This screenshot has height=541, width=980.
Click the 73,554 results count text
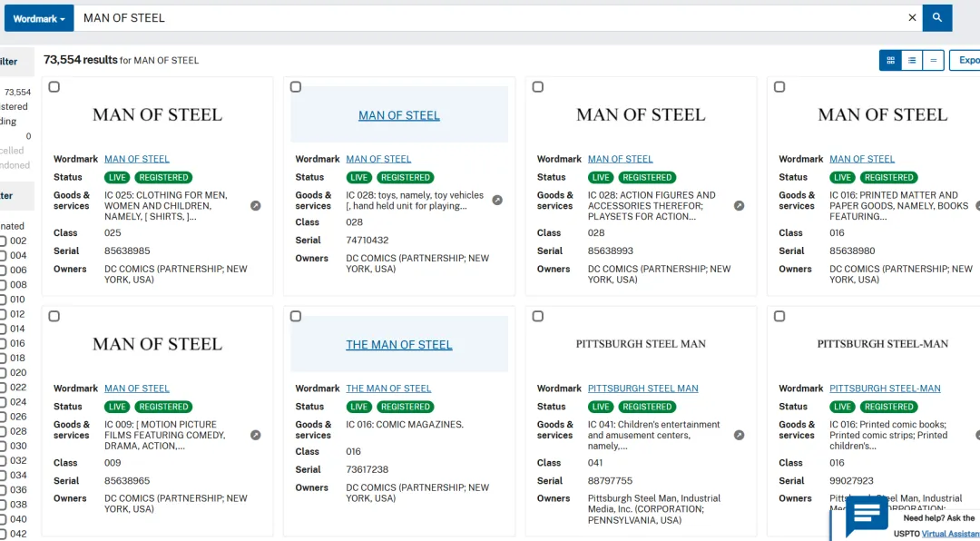pos(81,60)
